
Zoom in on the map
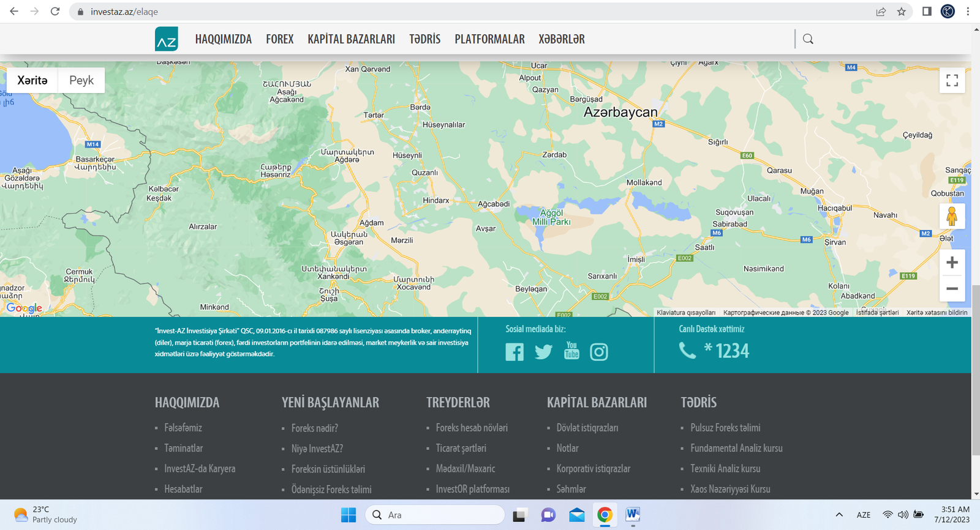952,263
